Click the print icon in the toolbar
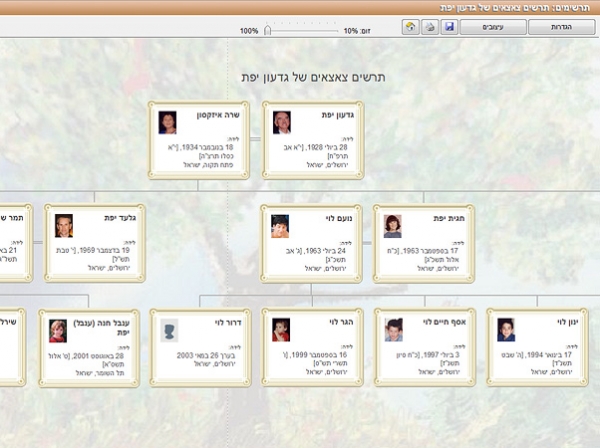This screenshot has width=600, height=448. [430, 27]
